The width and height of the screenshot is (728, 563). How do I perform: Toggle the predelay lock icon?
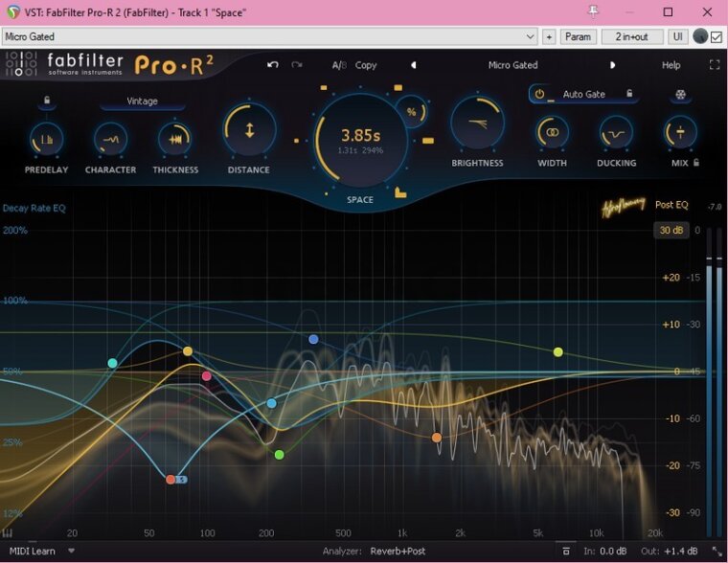click(x=46, y=101)
